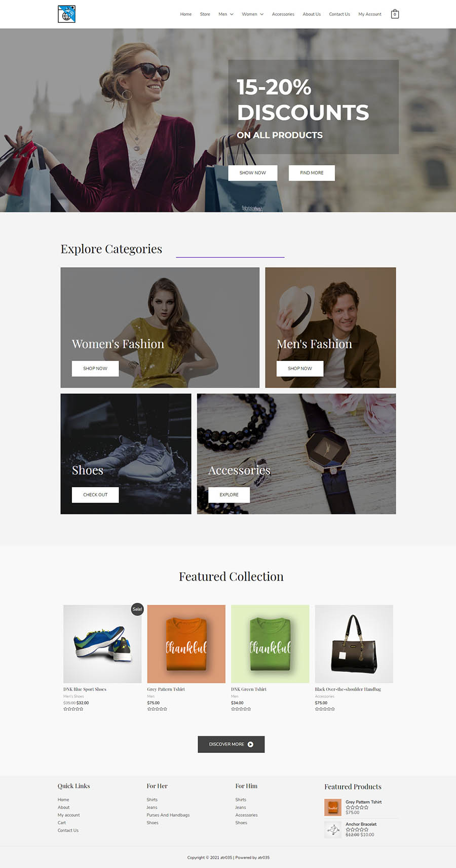Open the shopping cart bag icon
Screen dimensions: 456x868
(395, 14)
